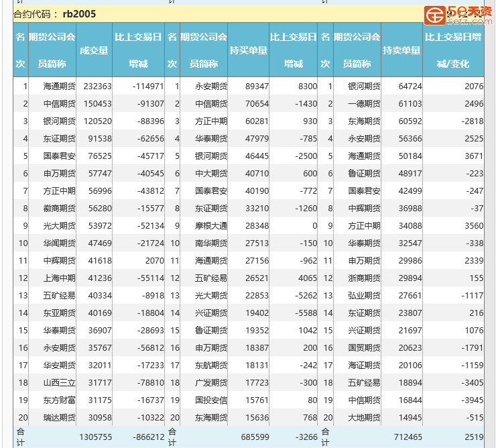Viewport: 496px width, 448px height.
Task: Select 申万期货 volume value 57747
Action: point(100,173)
